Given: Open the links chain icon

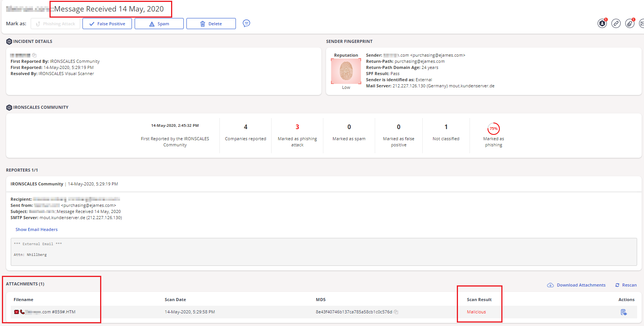Looking at the screenshot, I should (616, 23).
